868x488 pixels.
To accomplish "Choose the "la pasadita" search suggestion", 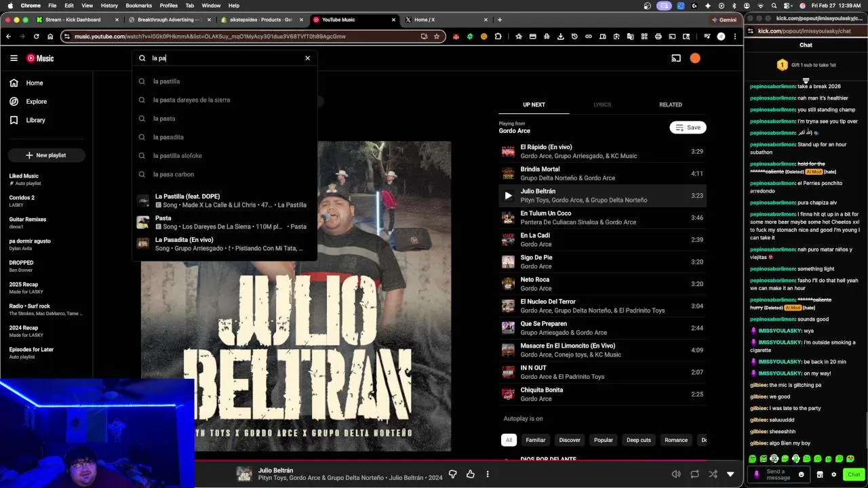I will pyautogui.click(x=224, y=137).
